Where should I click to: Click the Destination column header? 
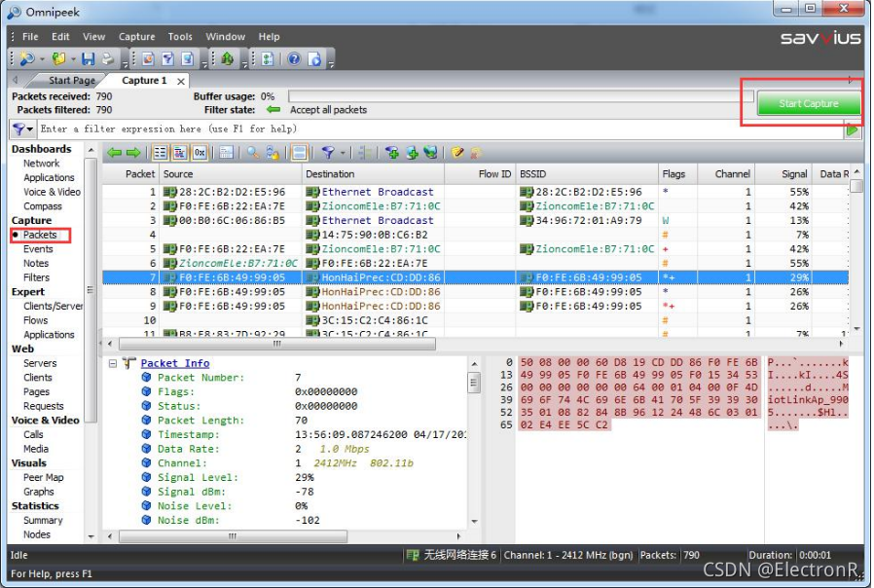pyautogui.click(x=373, y=174)
